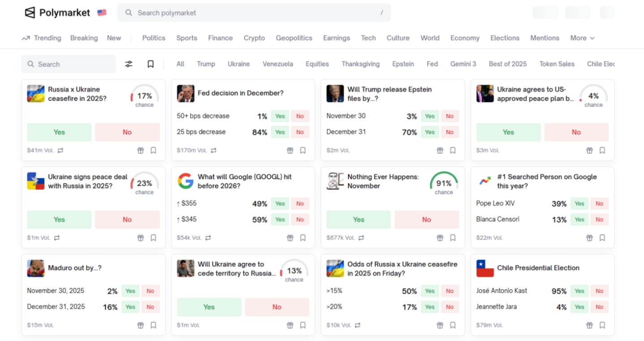Click the 17% chance gauge
The image size is (644, 341).
pyautogui.click(x=144, y=96)
